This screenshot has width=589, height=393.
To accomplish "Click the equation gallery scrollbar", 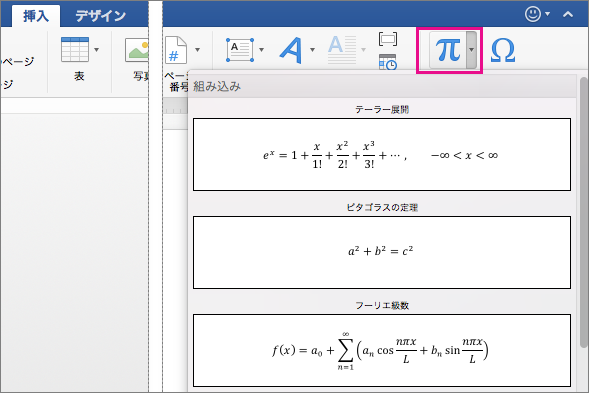I will coord(583,212).
